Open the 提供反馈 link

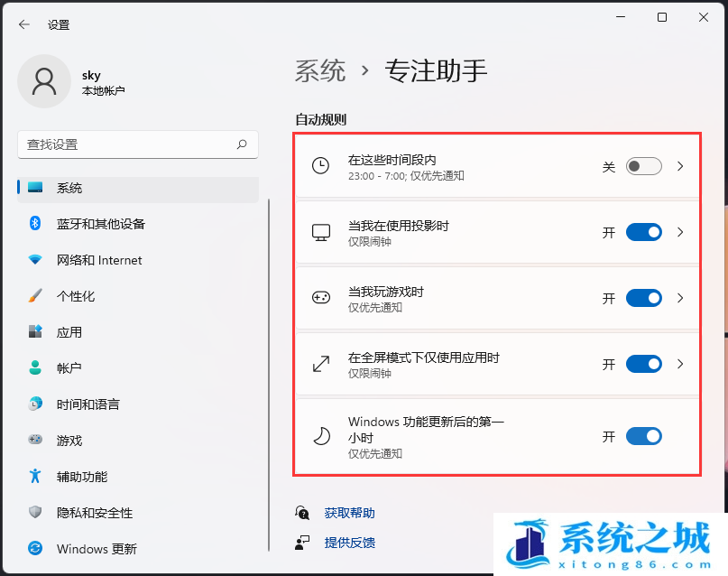point(350,543)
